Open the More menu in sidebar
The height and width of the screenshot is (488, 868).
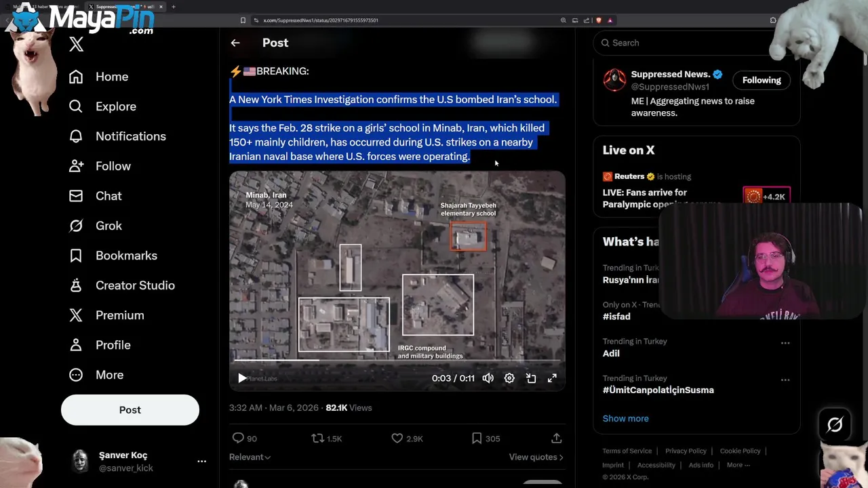pos(96,375)
